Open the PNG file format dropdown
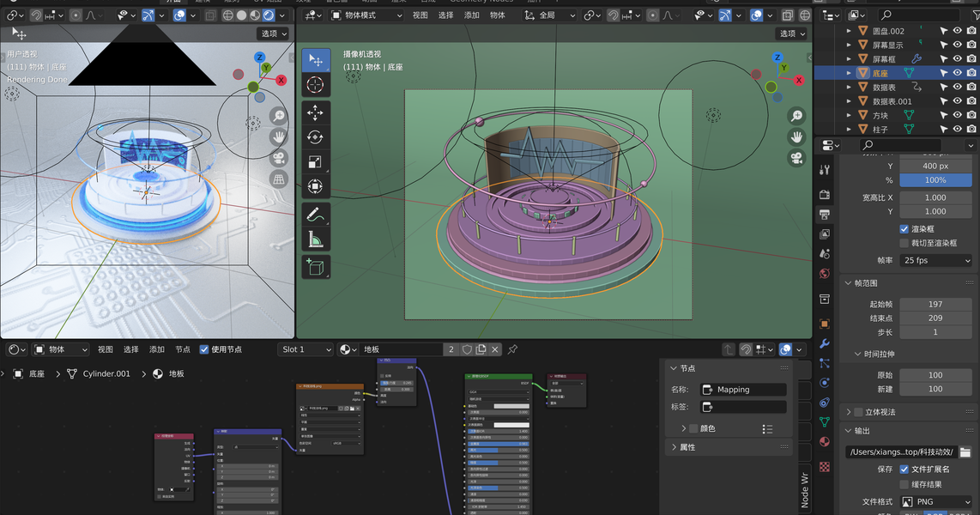980x515 pixels. (x=936, y=502)
